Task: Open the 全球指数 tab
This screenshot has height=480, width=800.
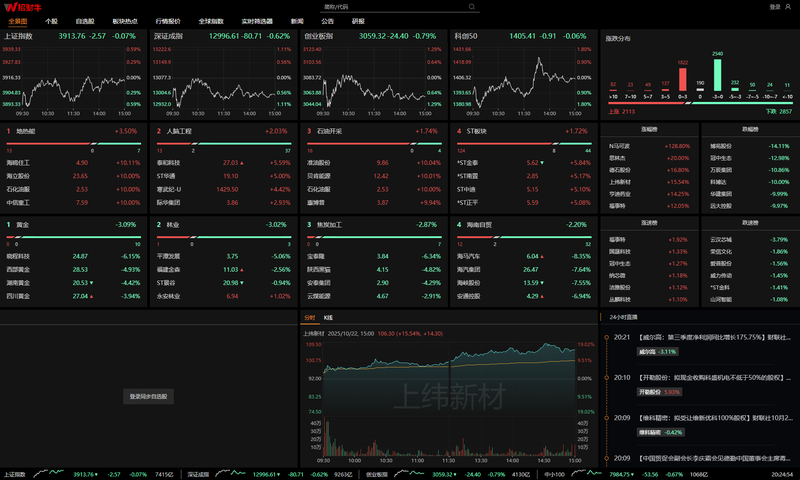Action: [x=211, y=21]
